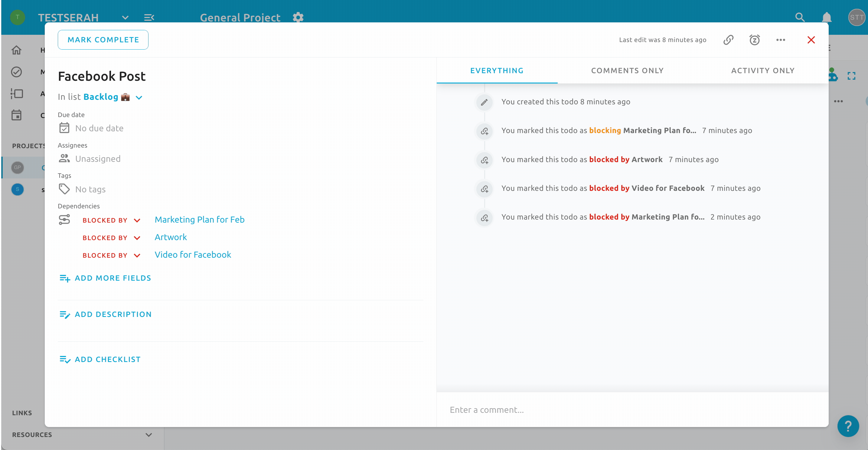Click the calendar icon in the sidebar

click(x=17, y=115)
